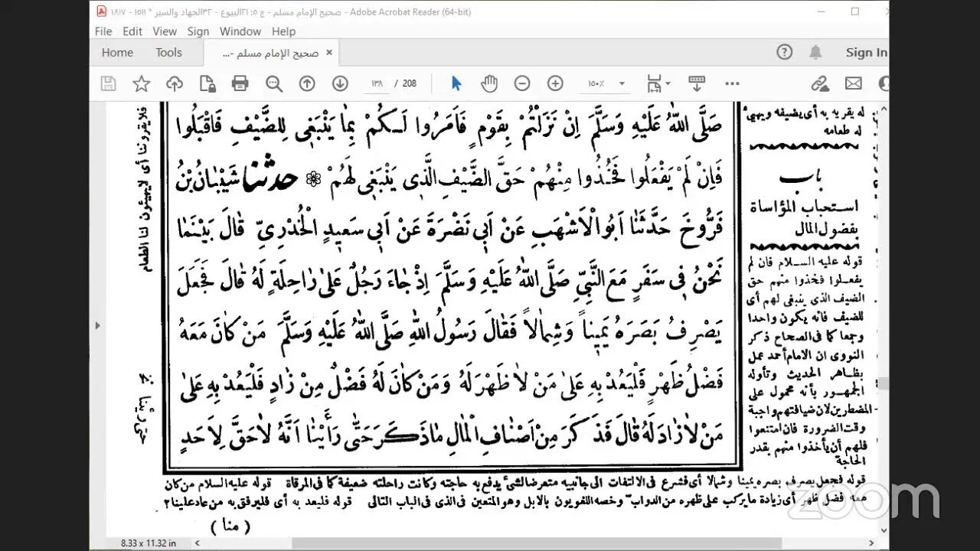
Task: Expand the left navigation pane
Action: pyautogui.click(x=96, y=325)
